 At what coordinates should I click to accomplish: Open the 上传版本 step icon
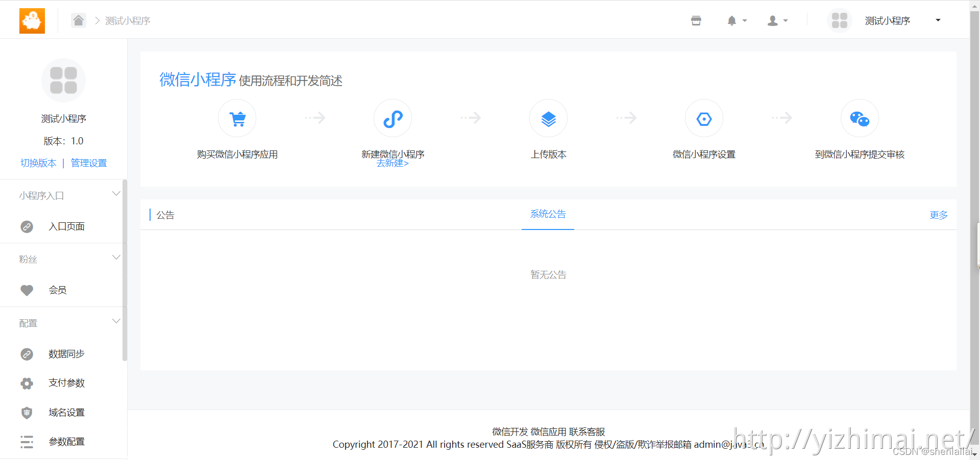click(x=548, y=118)
